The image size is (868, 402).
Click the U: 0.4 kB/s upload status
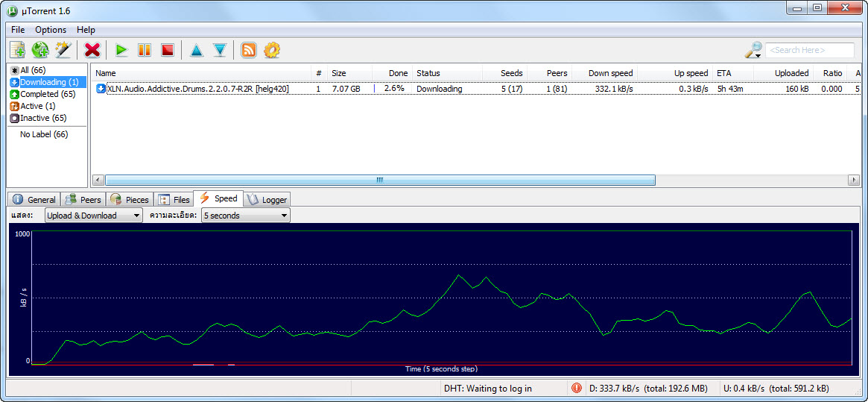(x=776, y=388)
